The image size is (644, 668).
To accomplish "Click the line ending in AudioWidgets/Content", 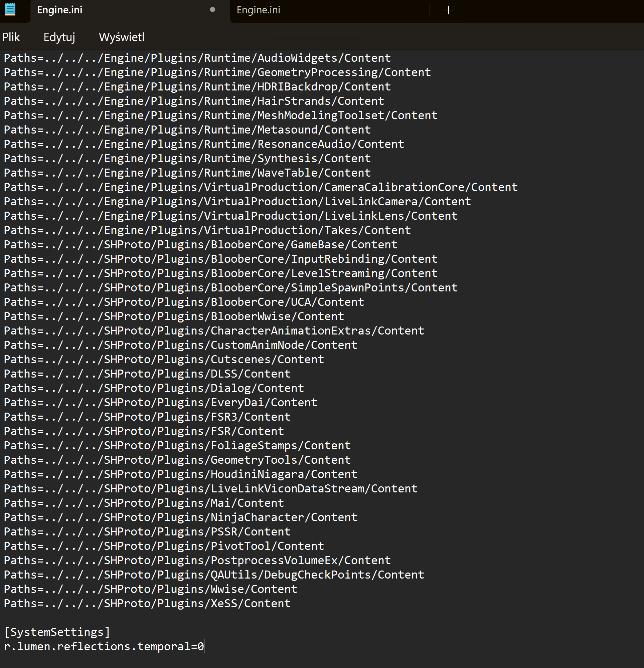I will click(x=197, y=58).
